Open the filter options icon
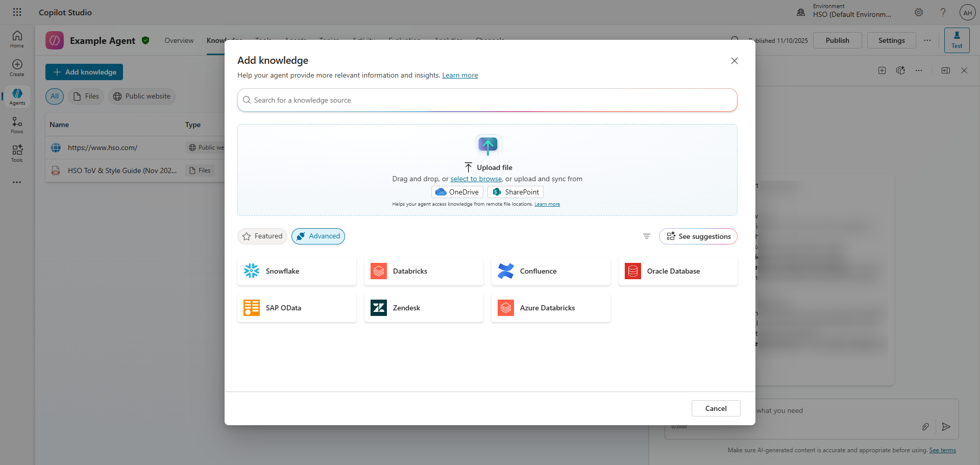 click(x=647, y=236)
